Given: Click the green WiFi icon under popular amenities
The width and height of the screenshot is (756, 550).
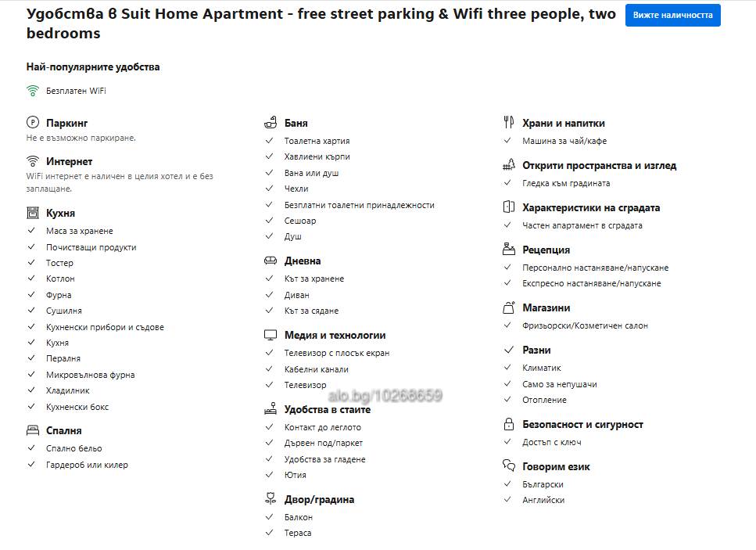Looking at the screenshot, I should [32, 91].
